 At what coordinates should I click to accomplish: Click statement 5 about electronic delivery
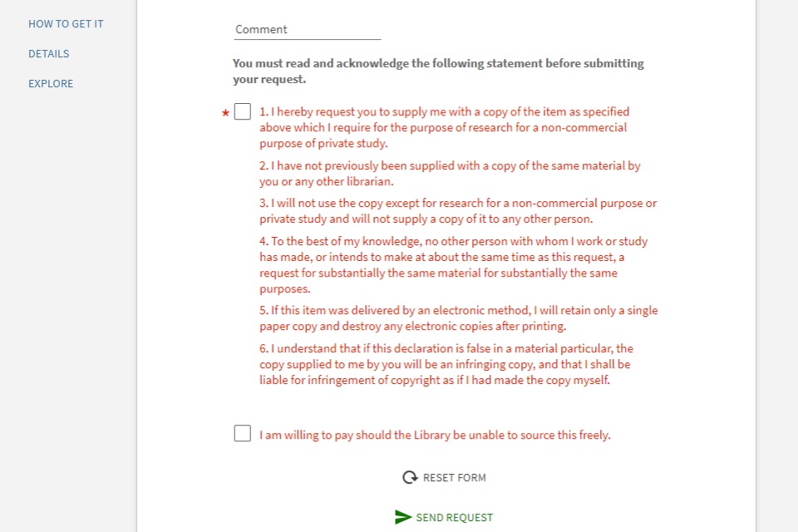pyautogui.click(x=457, y=318)
